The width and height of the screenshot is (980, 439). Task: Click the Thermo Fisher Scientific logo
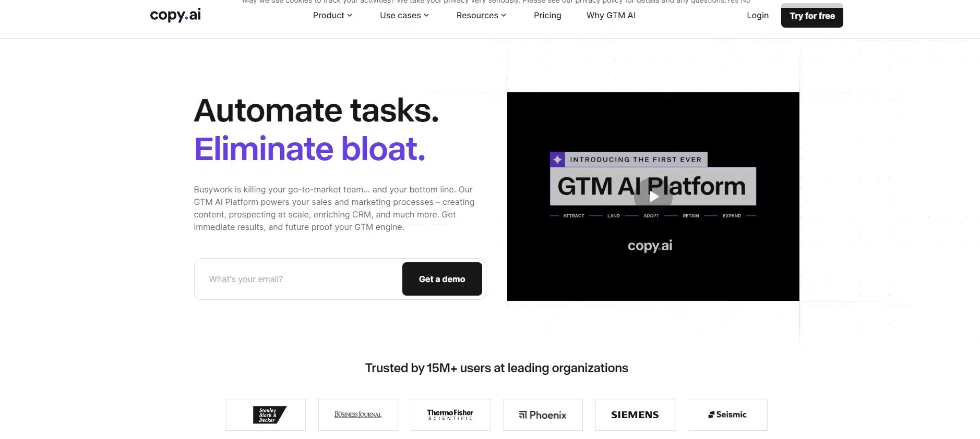pyautogui.click(x=450, y=415)
